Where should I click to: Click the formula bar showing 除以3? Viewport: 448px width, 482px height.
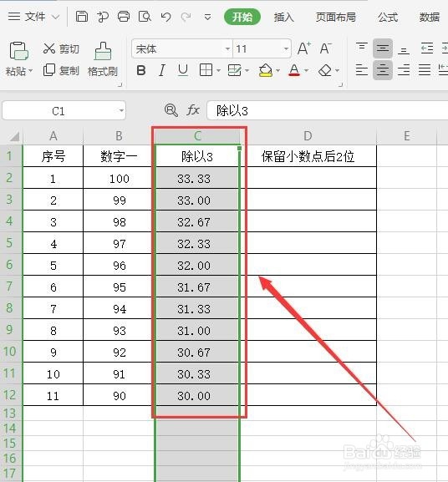(327, 110)
